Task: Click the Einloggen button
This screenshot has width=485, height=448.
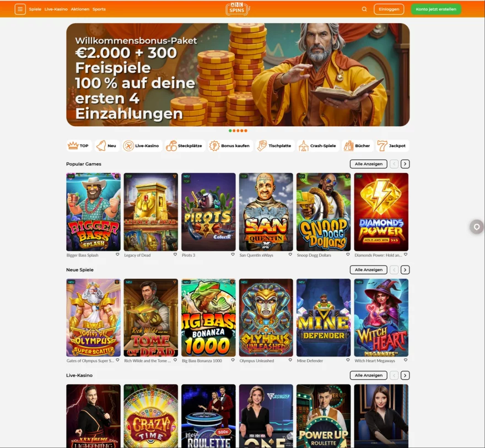Action: click(x=389, y=9)
